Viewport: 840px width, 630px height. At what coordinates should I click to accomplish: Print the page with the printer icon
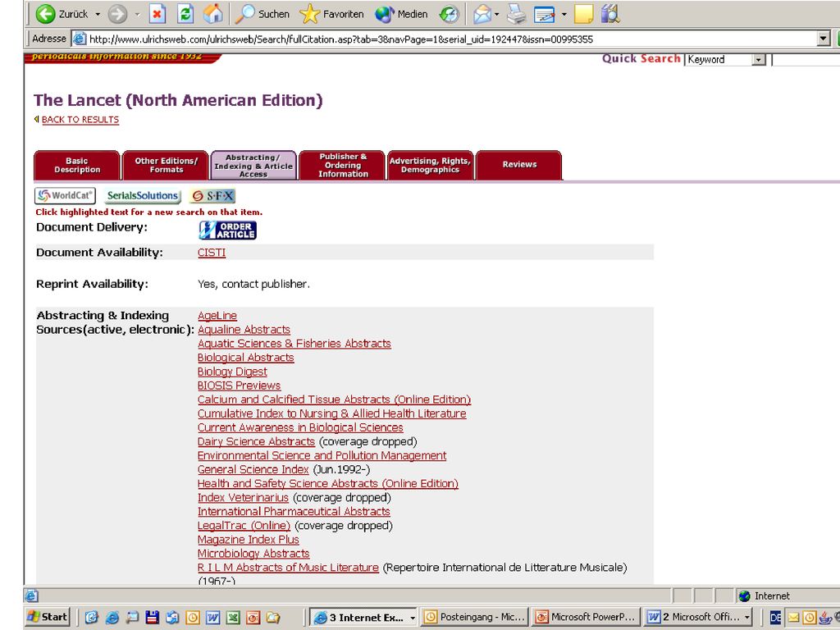pos(517,15)
